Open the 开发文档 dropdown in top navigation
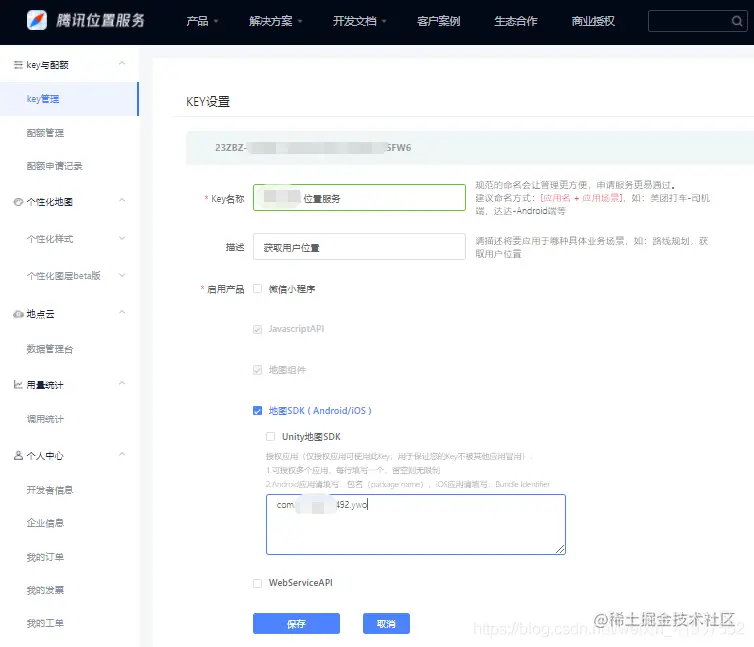The height and width of the screenshot is (647, 754). [x=360, y=21]
